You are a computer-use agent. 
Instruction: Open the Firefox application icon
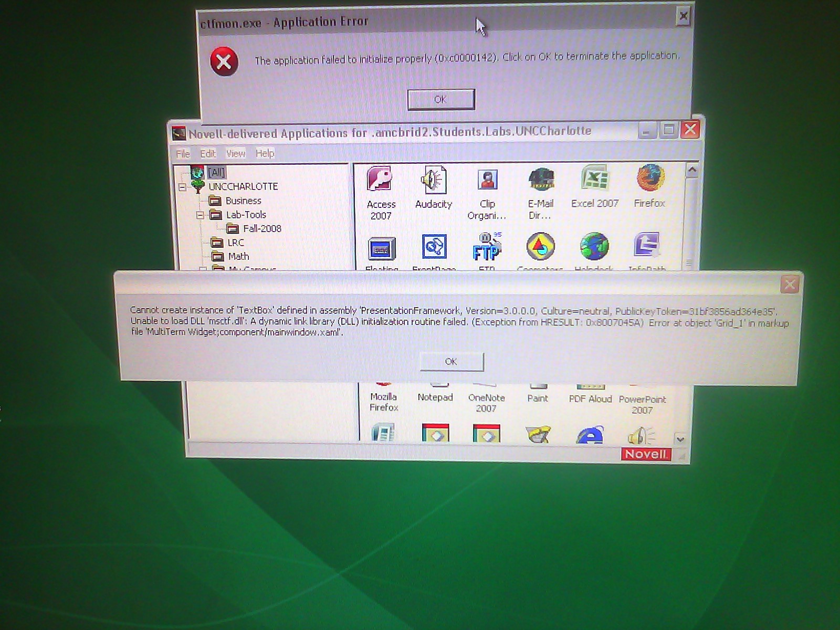click(x=649, y=180)
